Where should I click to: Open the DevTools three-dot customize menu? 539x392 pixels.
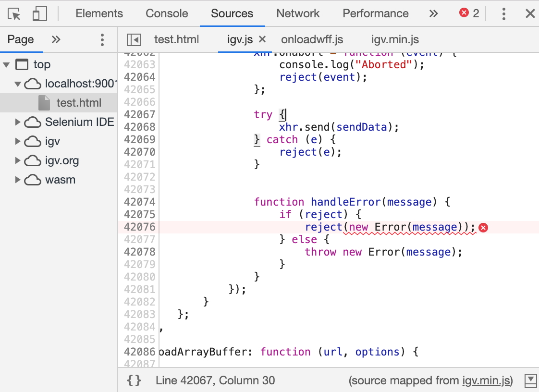[503, 13]
